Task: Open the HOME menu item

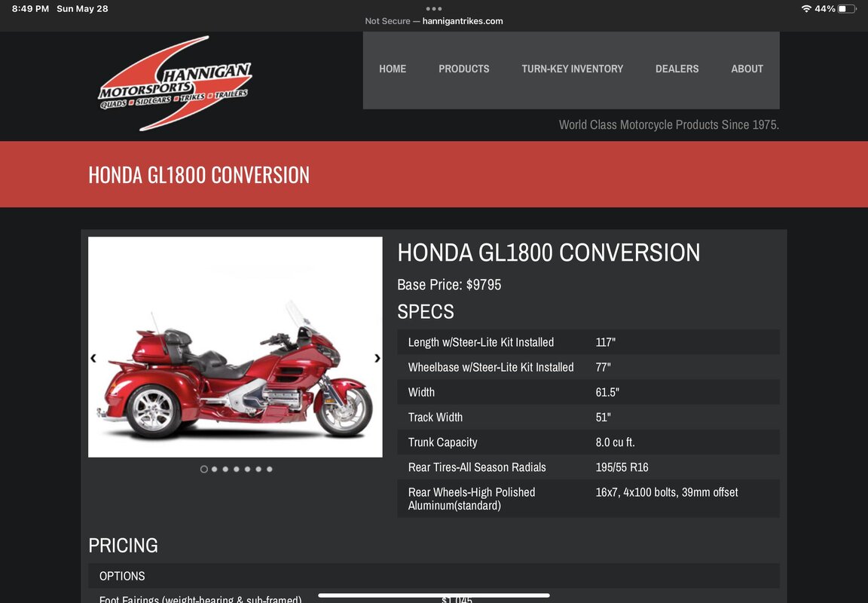Action: click(x=393, y=69)
